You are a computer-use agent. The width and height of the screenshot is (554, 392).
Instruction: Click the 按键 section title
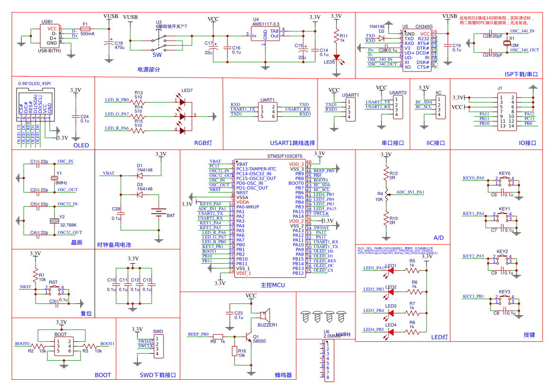(x=529, y=335)
